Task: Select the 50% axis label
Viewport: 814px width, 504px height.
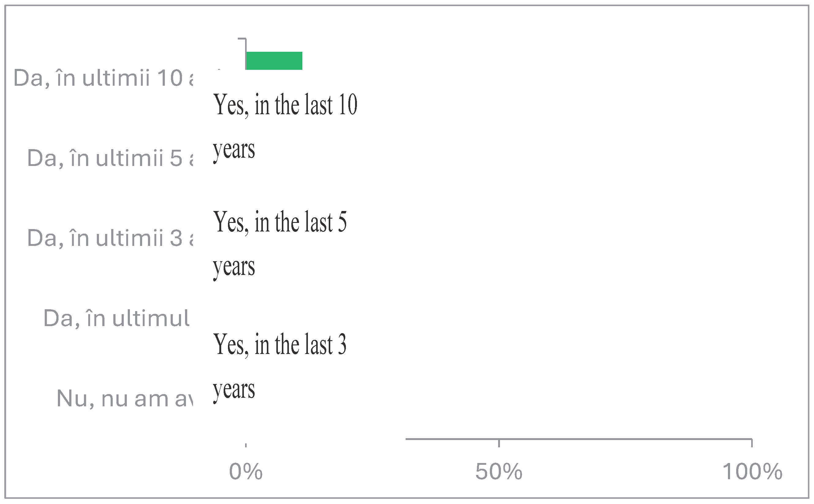Action: pyautogui.click(x=498, y=472)
